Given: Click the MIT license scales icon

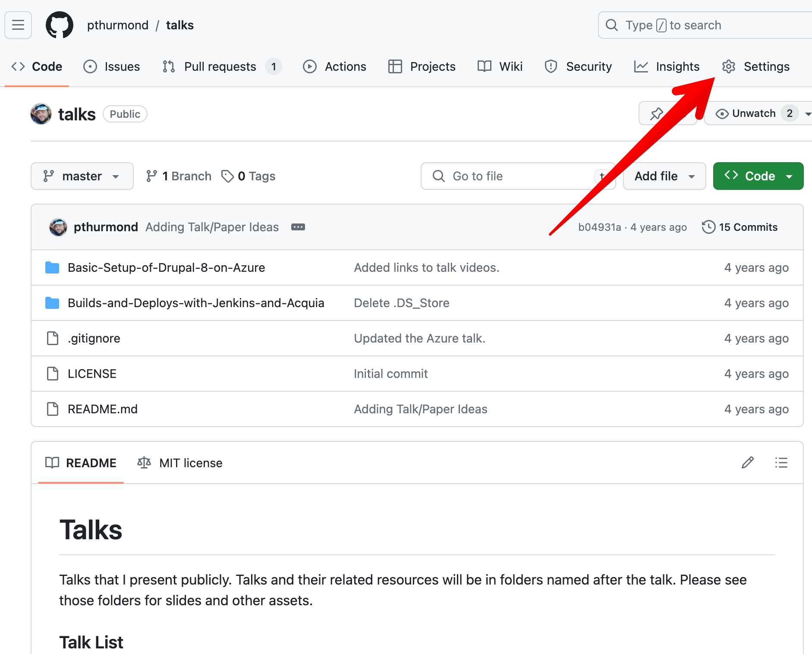Looking at the screenshot, I should pos(144,462).
